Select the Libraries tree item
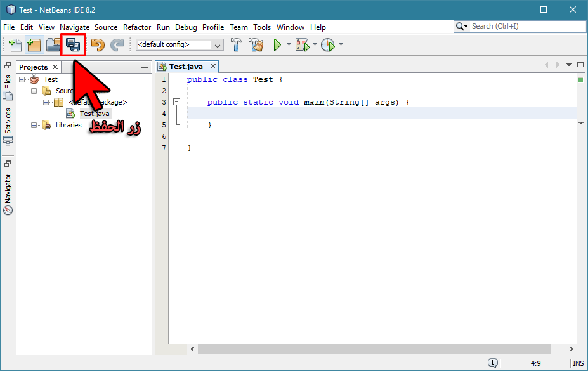 (69, 125)
